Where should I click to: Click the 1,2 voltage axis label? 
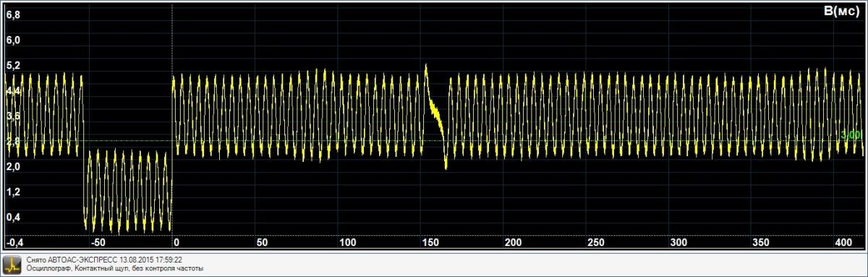point(13,192)
